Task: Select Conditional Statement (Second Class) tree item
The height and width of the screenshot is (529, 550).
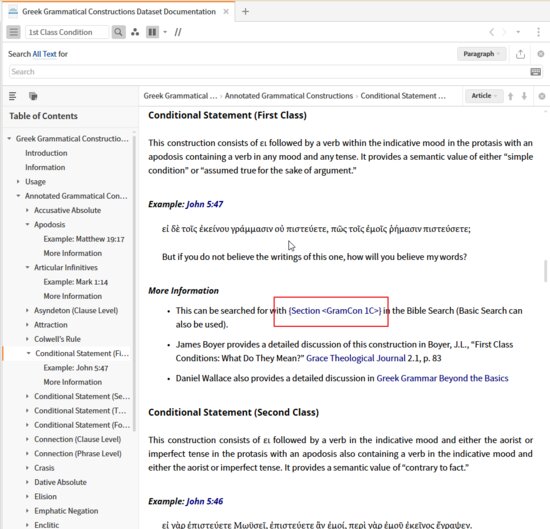Action: (x=82, y=396)
